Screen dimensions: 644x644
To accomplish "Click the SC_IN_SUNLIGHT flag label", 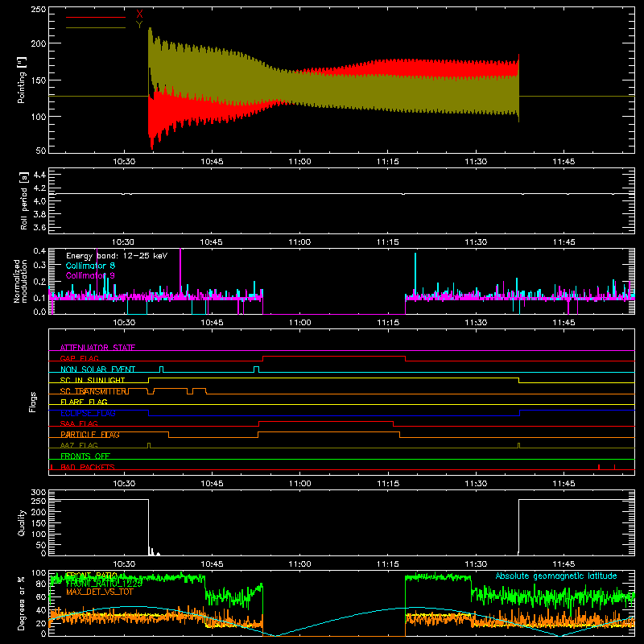I will pyautogui.click(x=93, y=380).
